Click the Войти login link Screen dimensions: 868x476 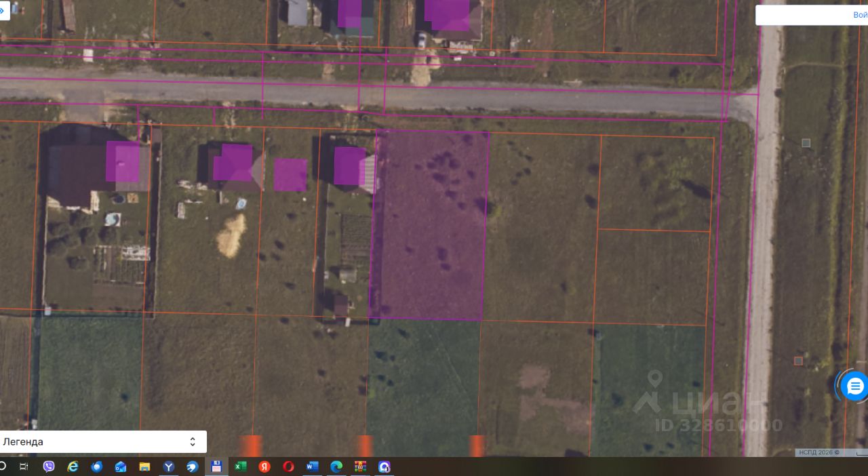pyautogui.click(x=860, y=15)
